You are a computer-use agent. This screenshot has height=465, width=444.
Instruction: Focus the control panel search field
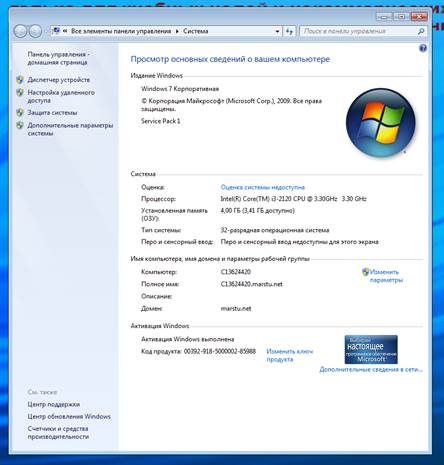(x=358, y=31)
